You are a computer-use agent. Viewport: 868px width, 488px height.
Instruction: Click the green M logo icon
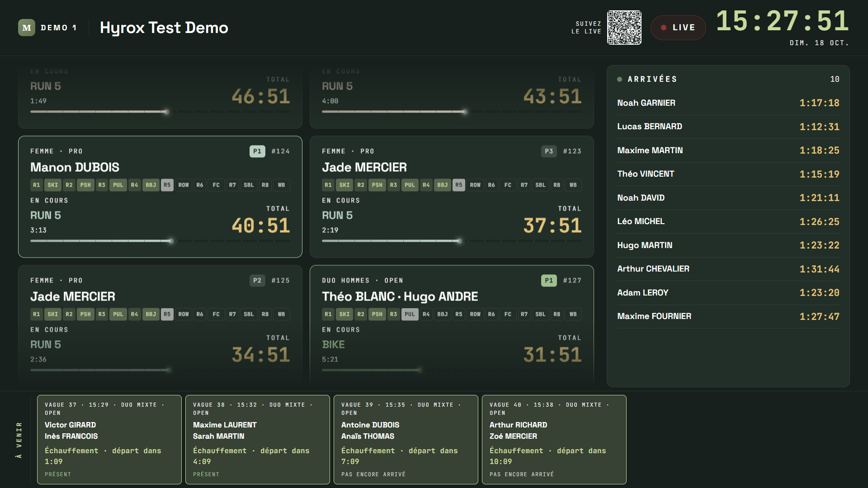click(x=27, y=28)
